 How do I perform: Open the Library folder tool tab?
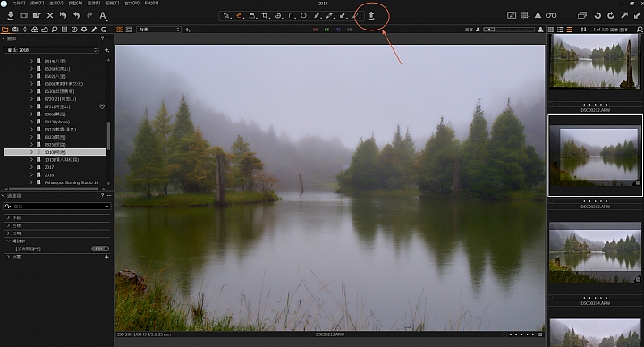(5, 30)
